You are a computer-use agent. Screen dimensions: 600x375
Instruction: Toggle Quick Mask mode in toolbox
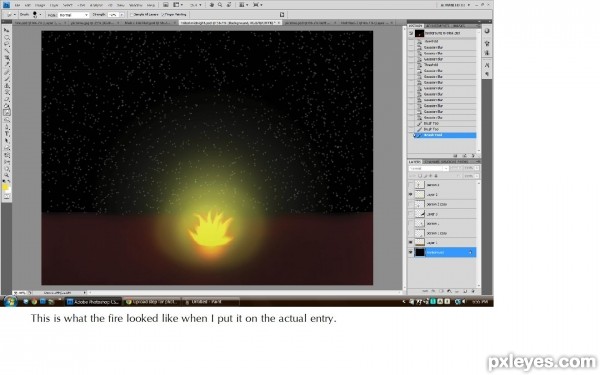(x=7, y=197)
